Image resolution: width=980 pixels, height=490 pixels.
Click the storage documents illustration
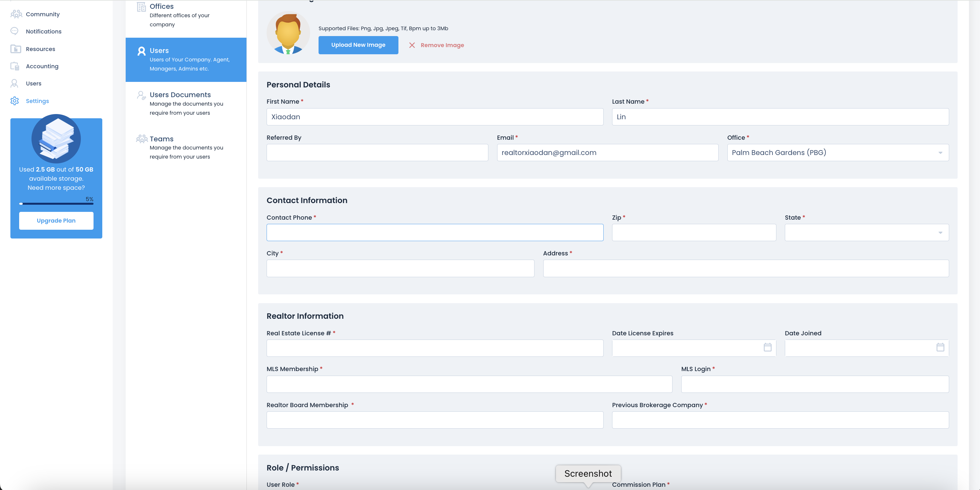tap(56, 139)
